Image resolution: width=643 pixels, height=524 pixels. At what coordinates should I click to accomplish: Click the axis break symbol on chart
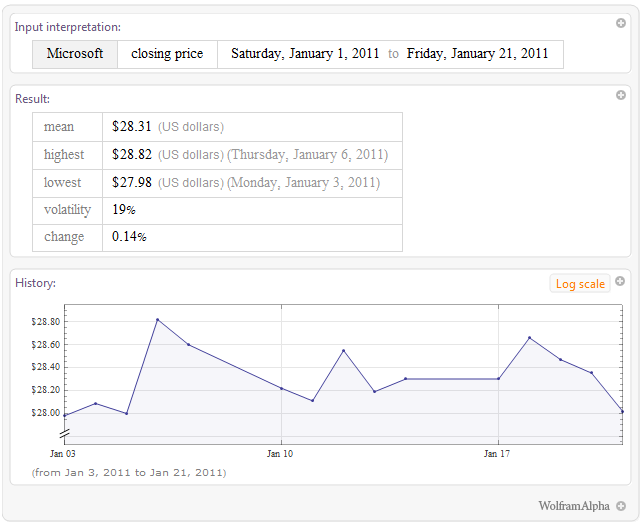coord(65,433)
